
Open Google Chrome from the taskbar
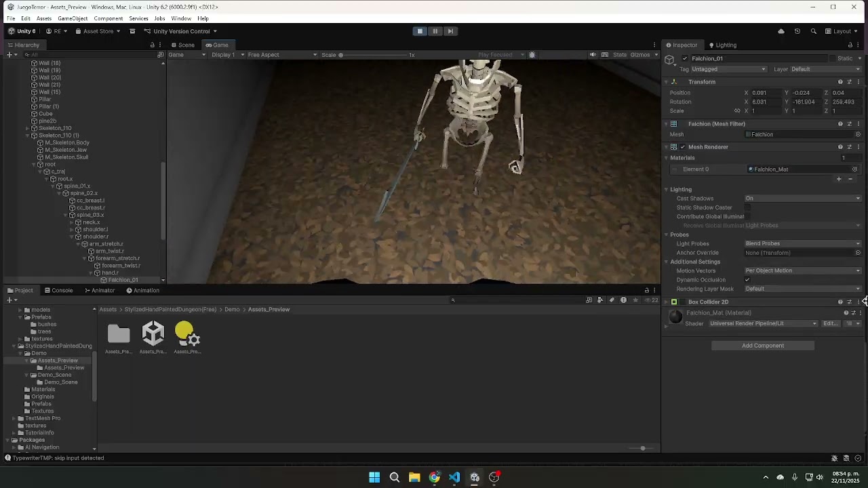(435, 477)
